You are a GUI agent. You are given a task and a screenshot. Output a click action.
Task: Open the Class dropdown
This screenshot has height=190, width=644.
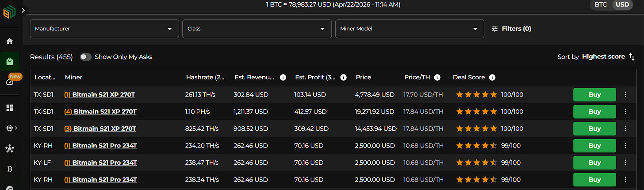257,28
